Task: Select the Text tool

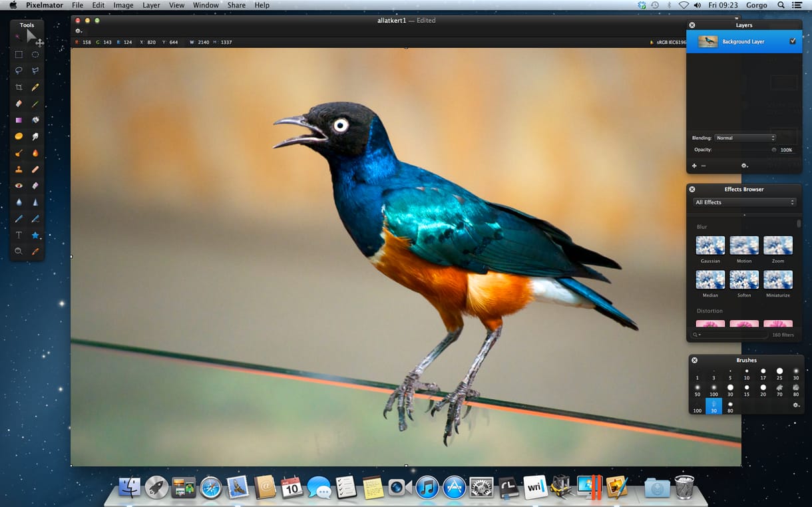Action: pyautogui.click(x=19, y=235)
